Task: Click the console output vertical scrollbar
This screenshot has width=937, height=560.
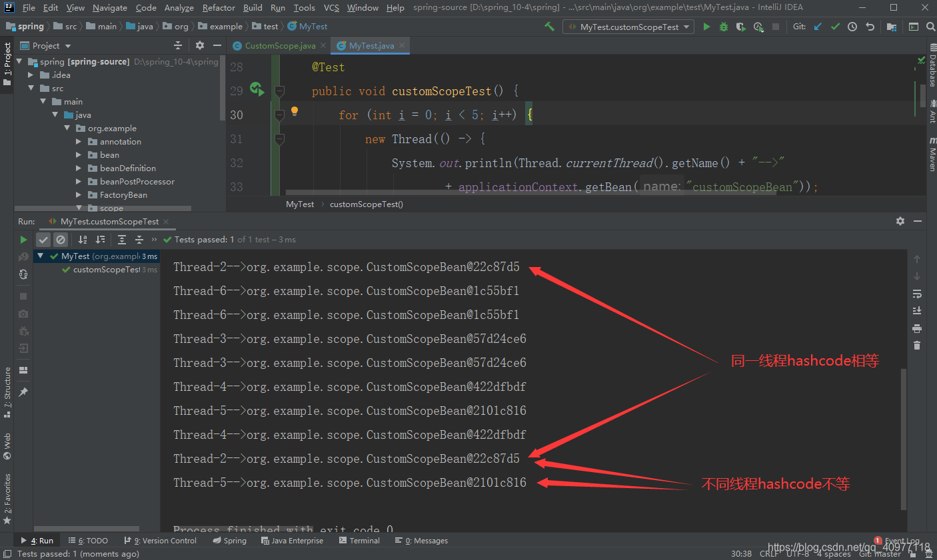Action: click(x=904, y=438)
